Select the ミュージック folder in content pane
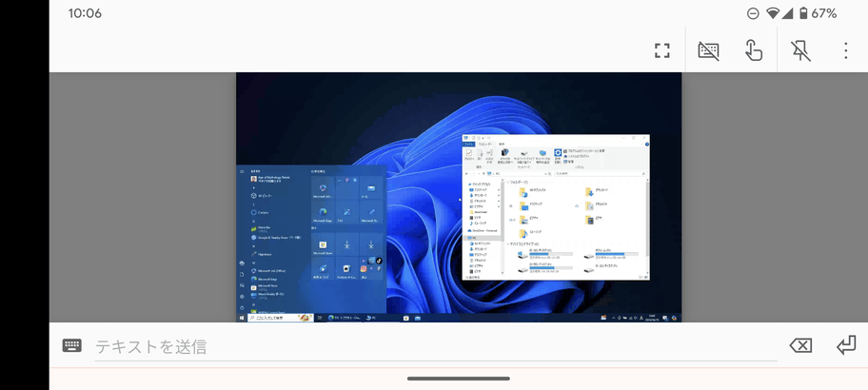The height and width of the screenshot is (390, 868). tap(530, 233)
